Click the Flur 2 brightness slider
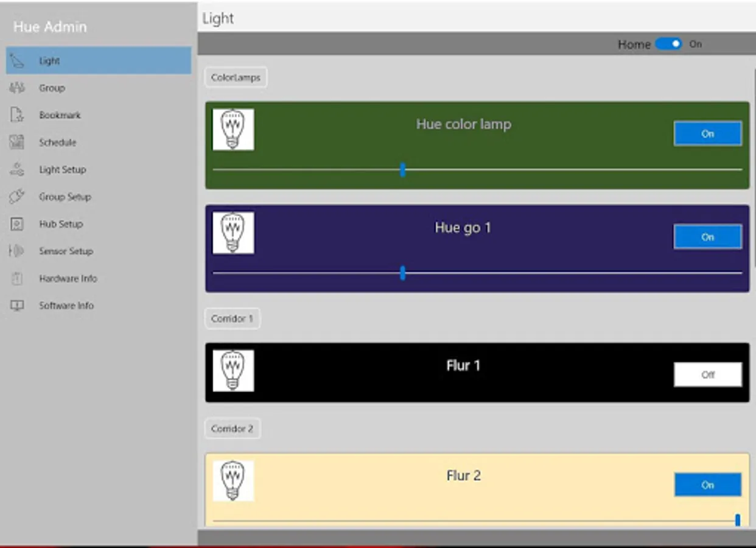The image size is (756, 548). 477,521
